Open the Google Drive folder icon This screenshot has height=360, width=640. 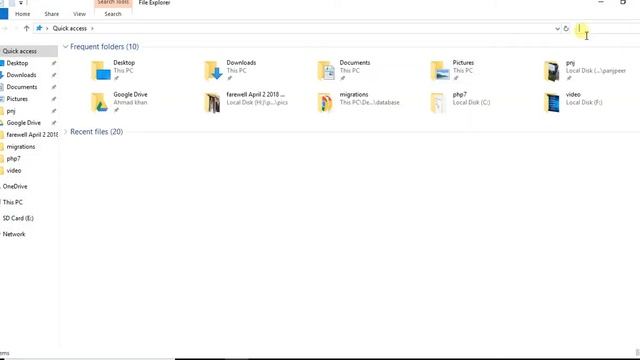tap(99, 102)
